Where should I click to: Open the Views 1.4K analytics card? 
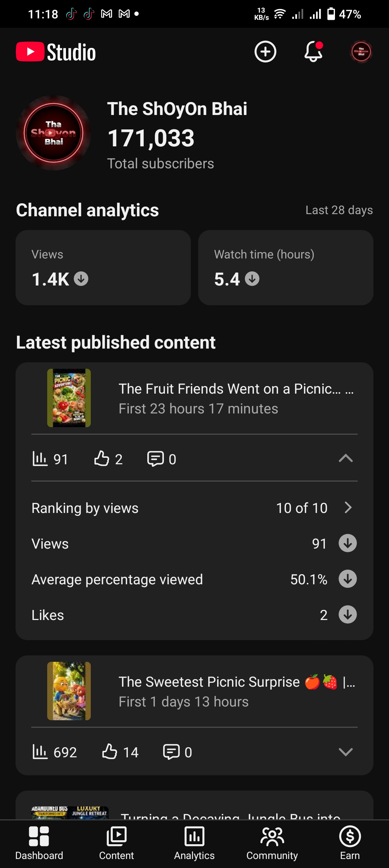103,268
